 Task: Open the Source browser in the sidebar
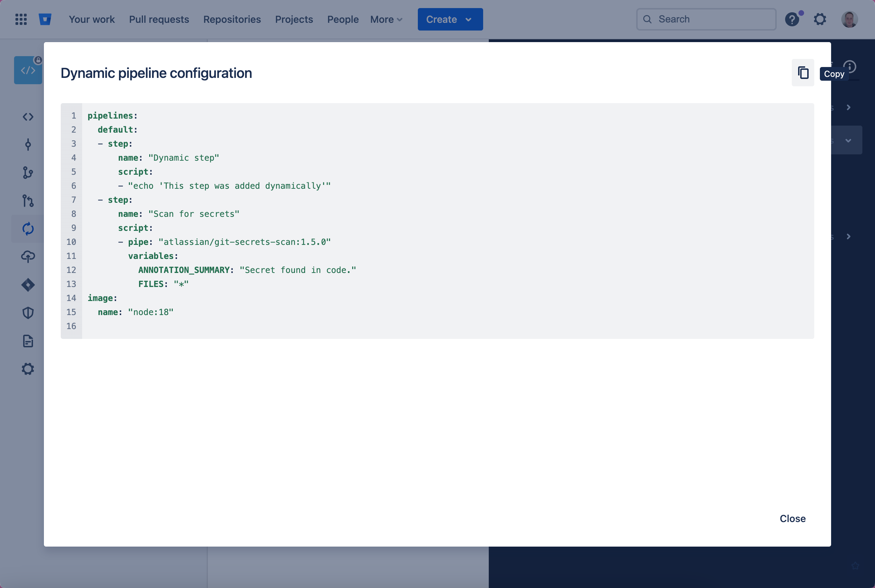tap(28, 116)
